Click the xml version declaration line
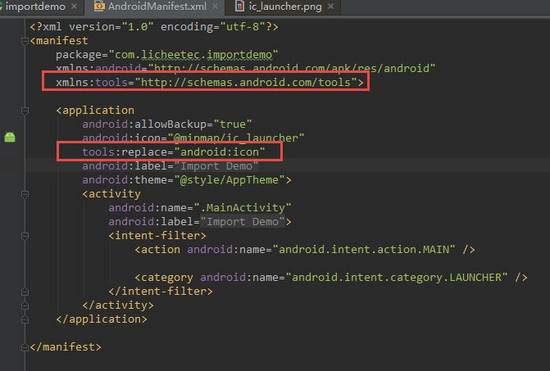The width and height of the screenshot is (550, 371). coord(154,27)
